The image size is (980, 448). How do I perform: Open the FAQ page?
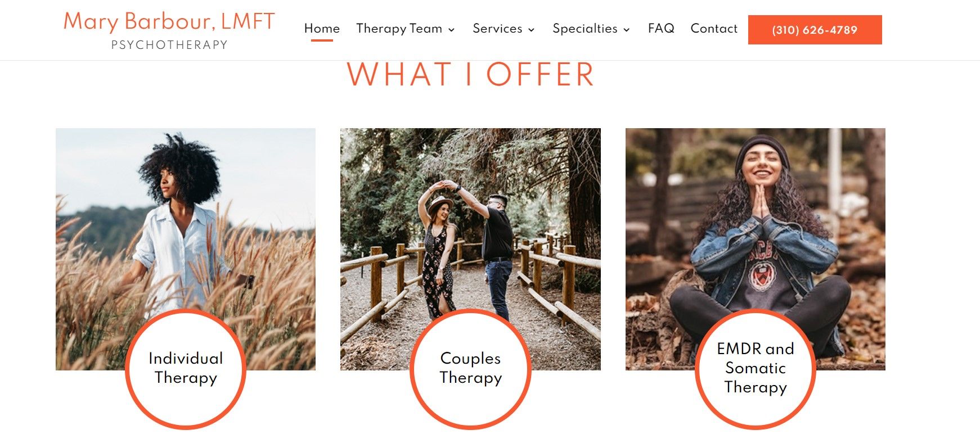coord(661,29)
